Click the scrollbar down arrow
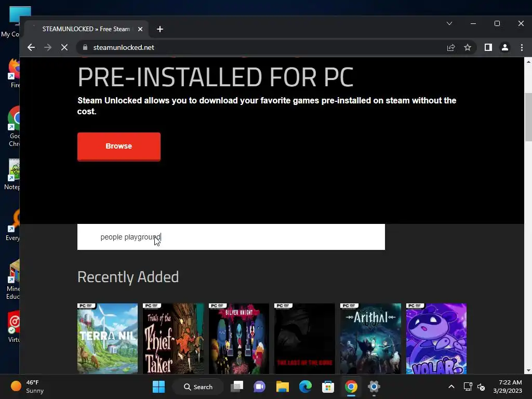532x399 pixels. tap(528, 370)
